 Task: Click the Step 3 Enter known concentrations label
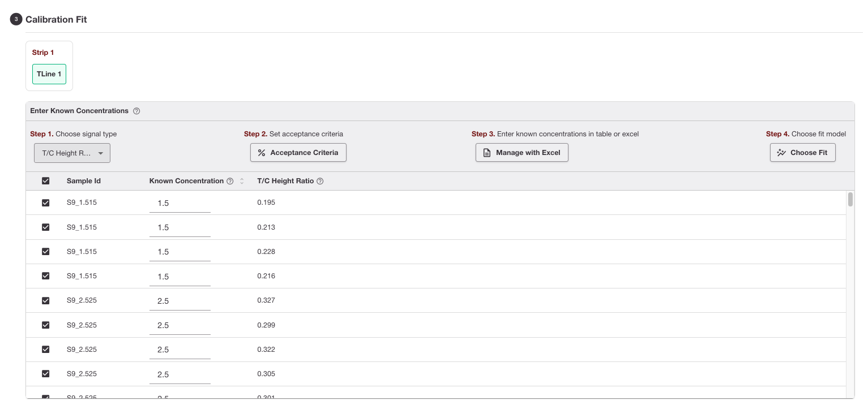pos(555,134)
